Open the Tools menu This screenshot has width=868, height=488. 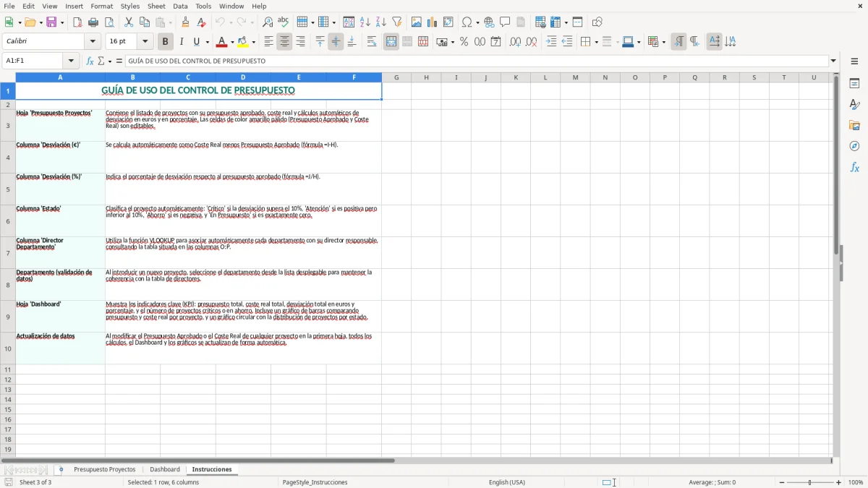click(203, 6)
